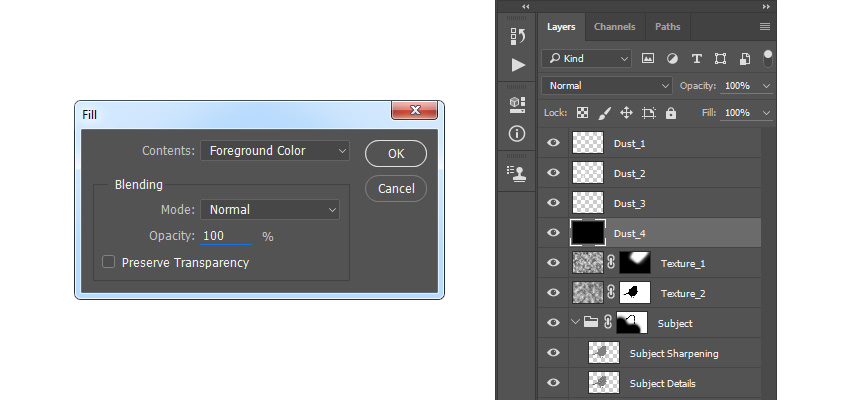Hide the Subject Sharpening layer
This screenshot has height=400, width=850.
pyautogui.click(x=553, y=352)
